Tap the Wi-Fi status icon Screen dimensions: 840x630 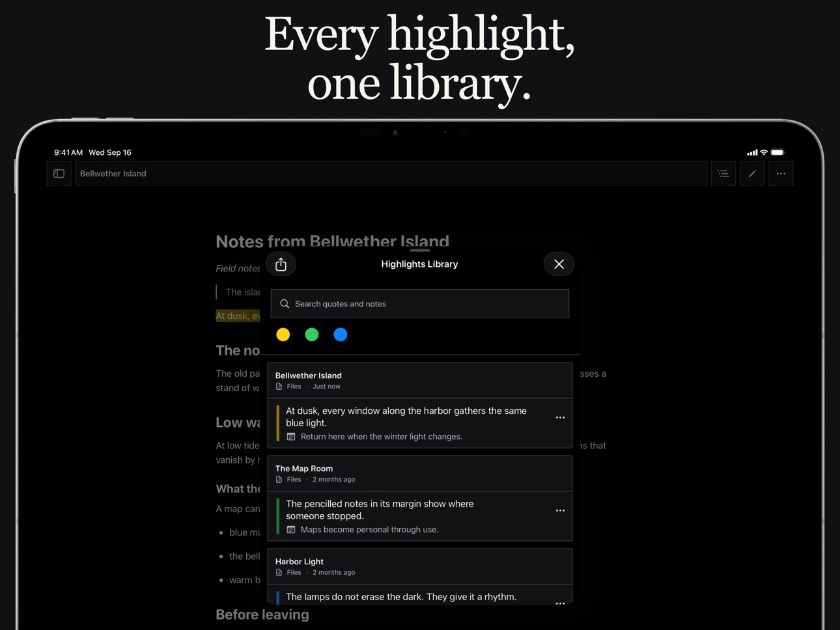[764, 152]
